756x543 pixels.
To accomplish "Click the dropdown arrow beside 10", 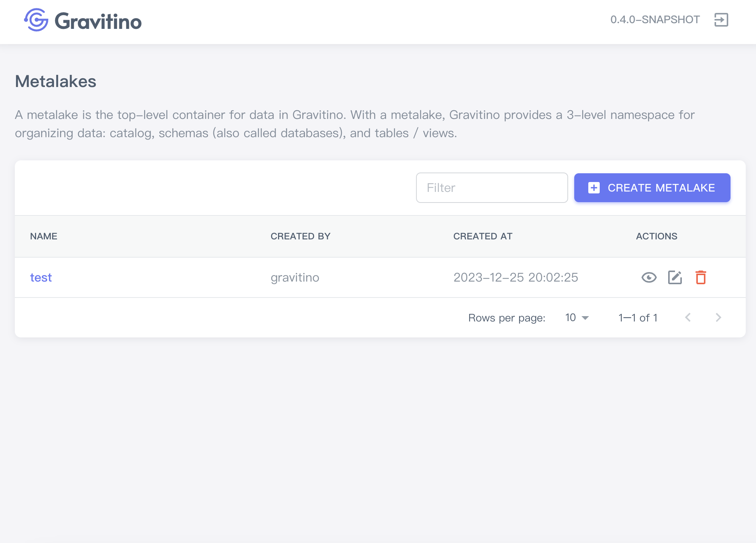I will click(585, 318).
